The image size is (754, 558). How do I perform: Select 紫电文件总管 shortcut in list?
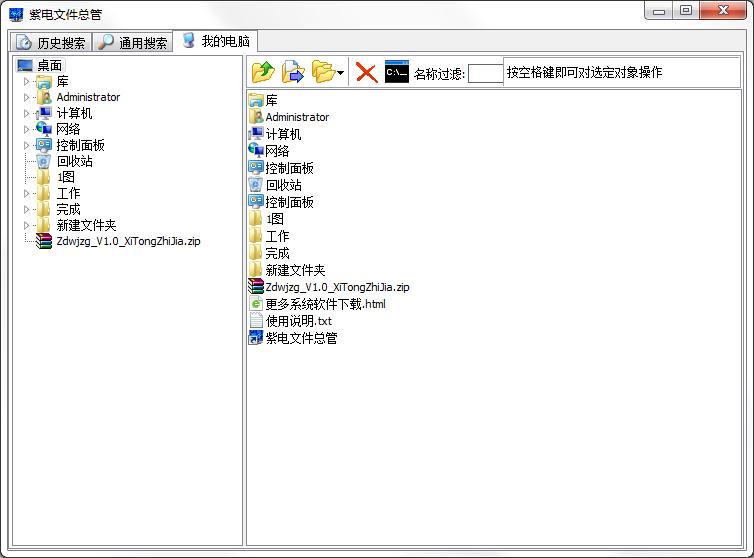[x=302, y=338]
